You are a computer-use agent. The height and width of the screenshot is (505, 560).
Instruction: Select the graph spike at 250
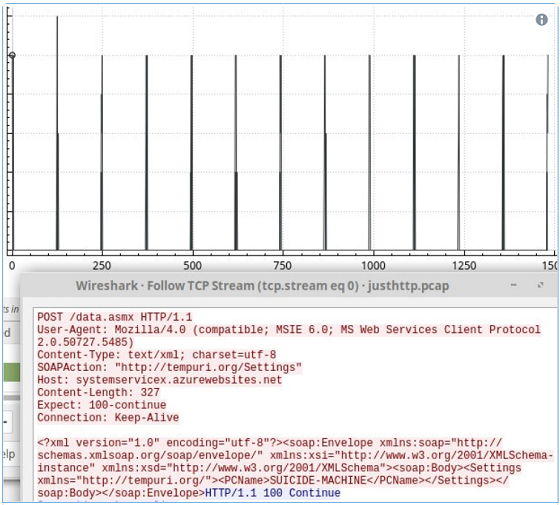click(102, 152)
